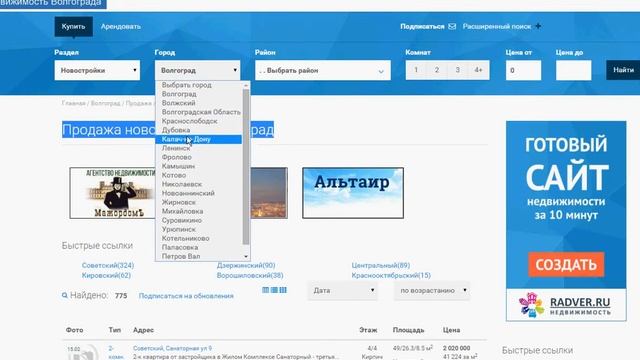Click the Цена до input field
640x360 pixels.
tap(573, 70)
